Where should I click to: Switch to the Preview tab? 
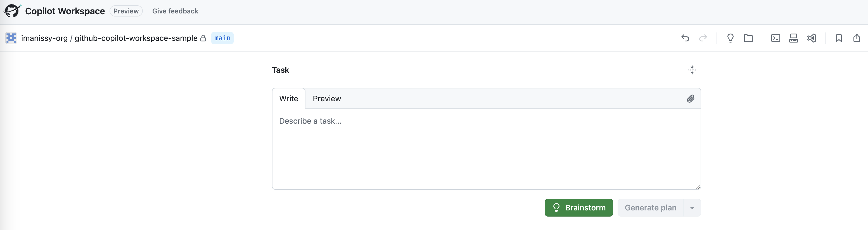coord(326,98)
